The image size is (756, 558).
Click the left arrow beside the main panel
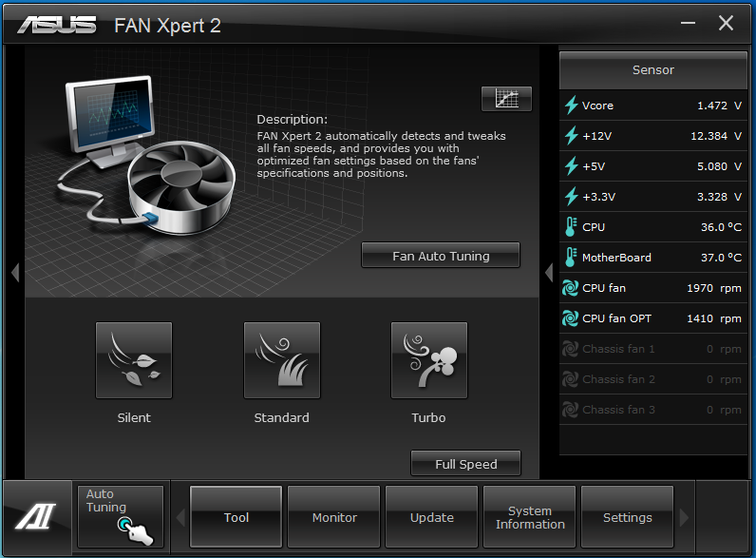point(15,273)
